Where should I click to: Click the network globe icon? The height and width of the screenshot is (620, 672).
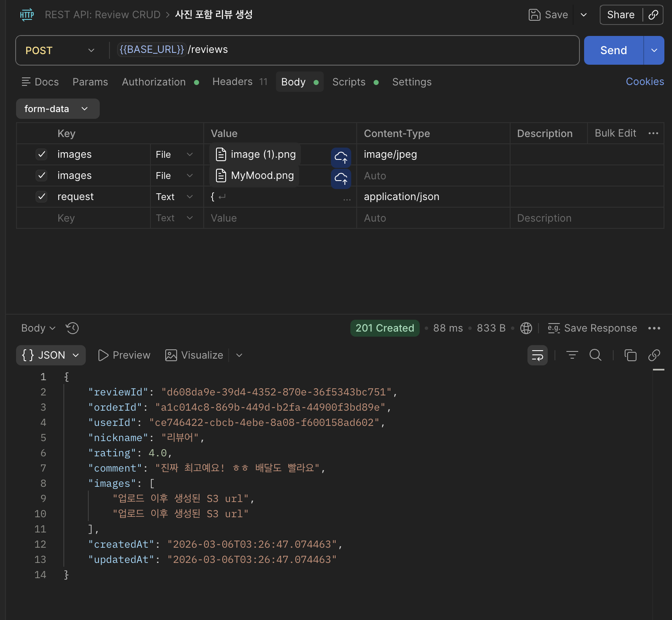[x=526, y=328]
